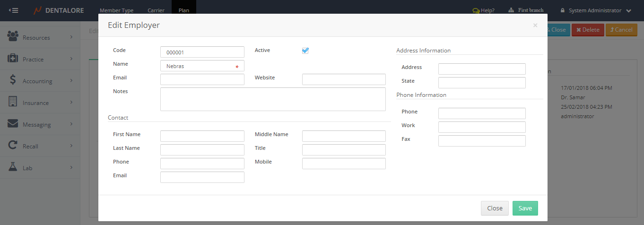Click the Notes text area

[273, 99]
